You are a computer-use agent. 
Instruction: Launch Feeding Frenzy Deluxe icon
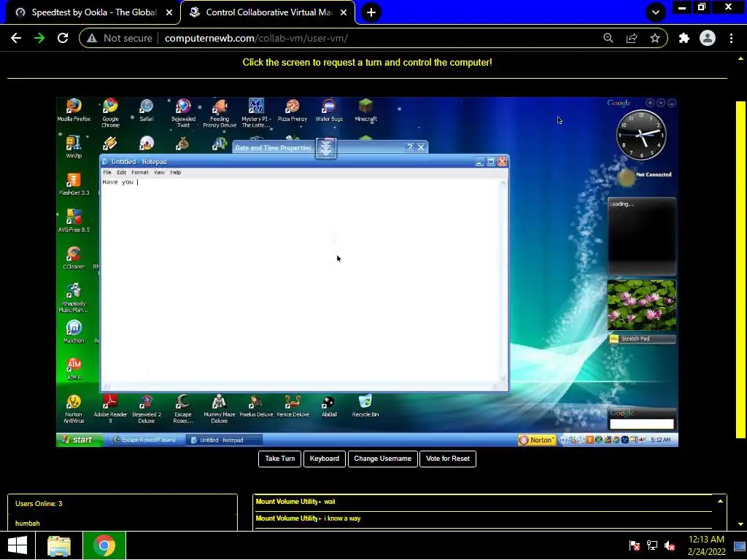[x=220, y=113]
